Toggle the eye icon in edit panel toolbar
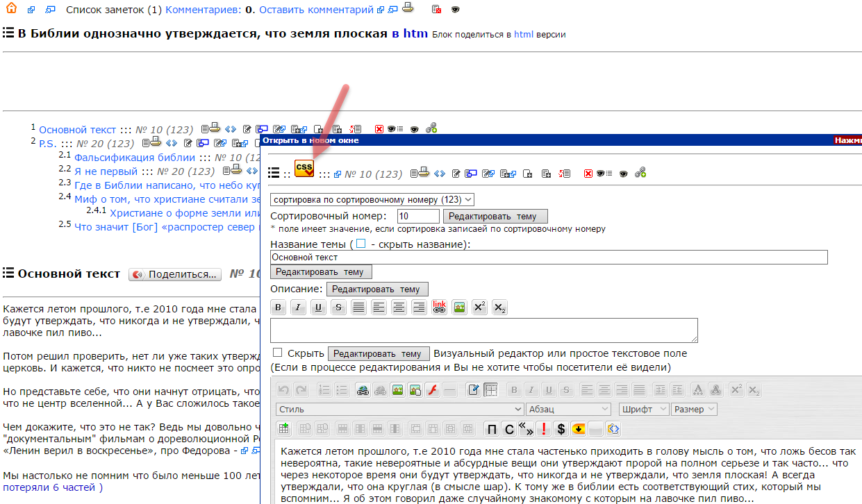862x504 pixels. pos(623,174)
